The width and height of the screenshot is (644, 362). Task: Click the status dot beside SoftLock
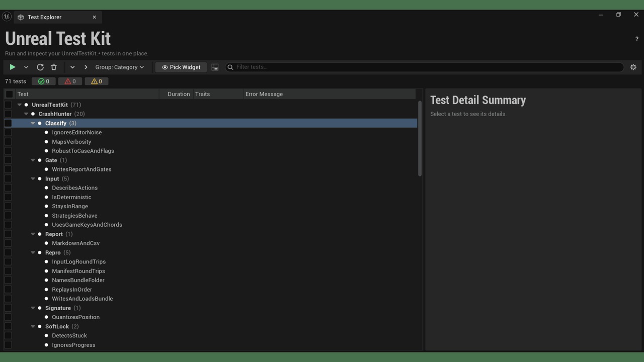pyautogui.click(x=40, y=326)
